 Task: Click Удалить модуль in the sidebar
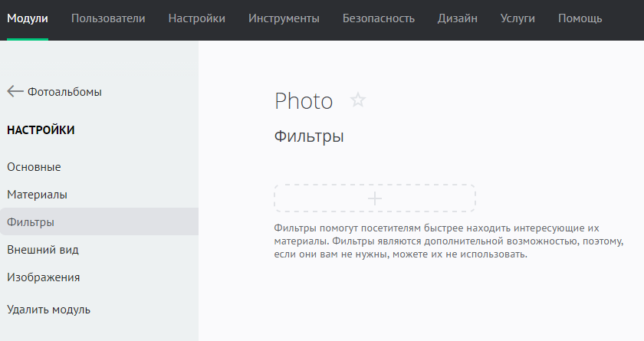click(49, 310)
